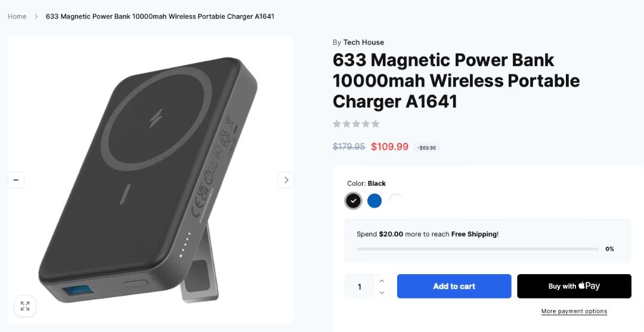Click the fifth rating star

tap(376, 124)
